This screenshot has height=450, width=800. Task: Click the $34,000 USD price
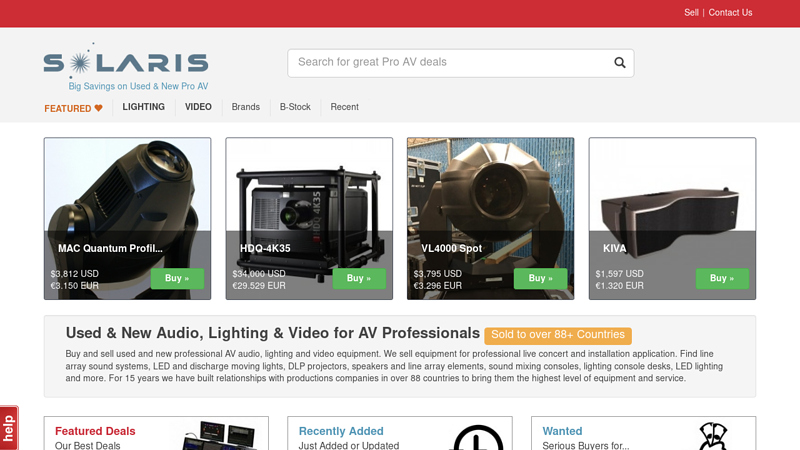[x=259, y=274]
